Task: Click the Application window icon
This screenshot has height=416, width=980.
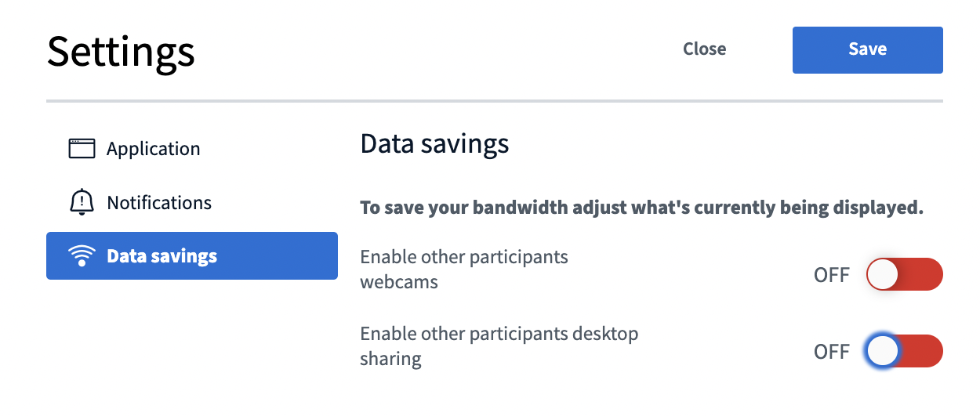Action: click(x=82, y=148)
